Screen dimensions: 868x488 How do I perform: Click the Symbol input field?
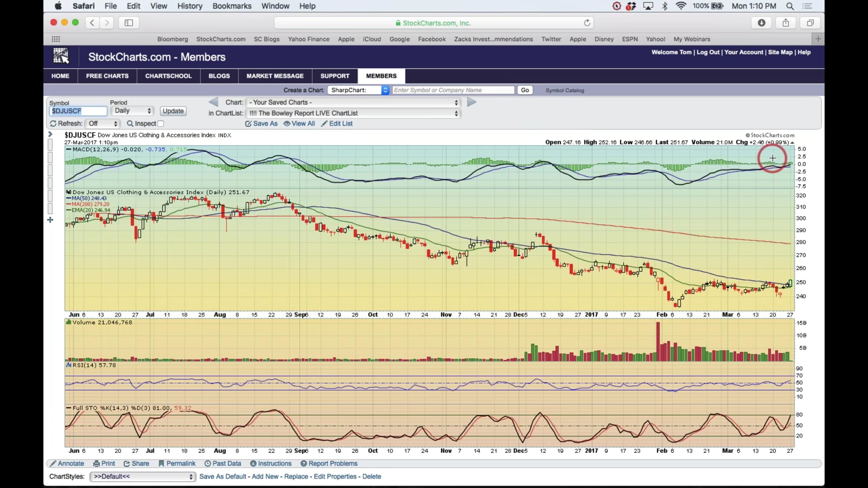click(78, 111)
